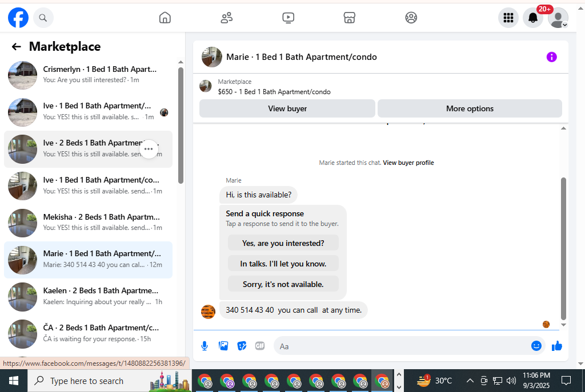This screenshot has width=585, height=392.
Task: Select the Marie 1 Bed conversation
Action: coord(89,260)
